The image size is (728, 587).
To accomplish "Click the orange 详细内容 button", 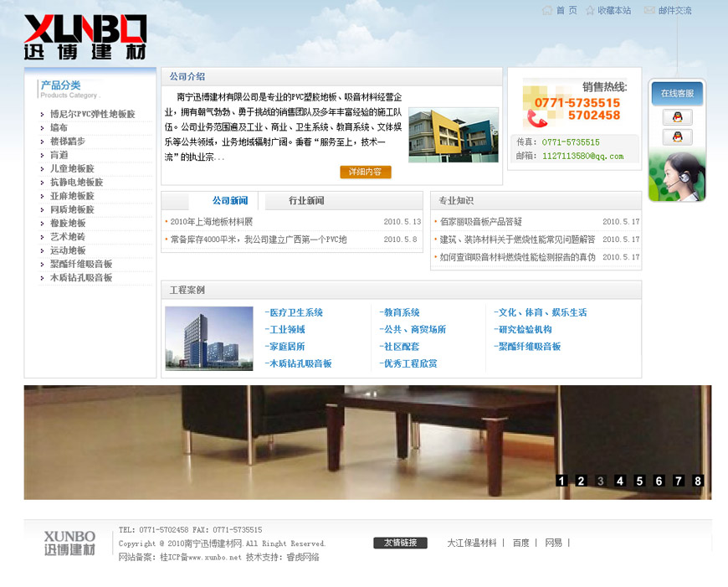I will pyautogui.click(x=366, y=172).
